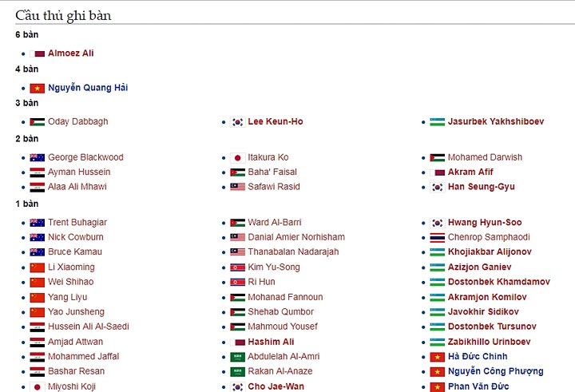Select the Han Seung-Gyu link
The width and height of the screenshot is (575, 392).
point(481,187)
